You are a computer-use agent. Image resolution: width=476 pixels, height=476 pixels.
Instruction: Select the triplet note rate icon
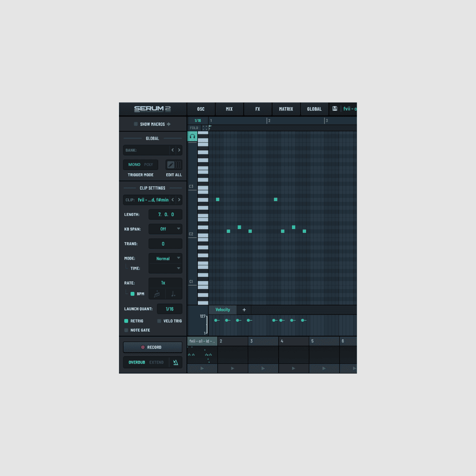[157, 294]
